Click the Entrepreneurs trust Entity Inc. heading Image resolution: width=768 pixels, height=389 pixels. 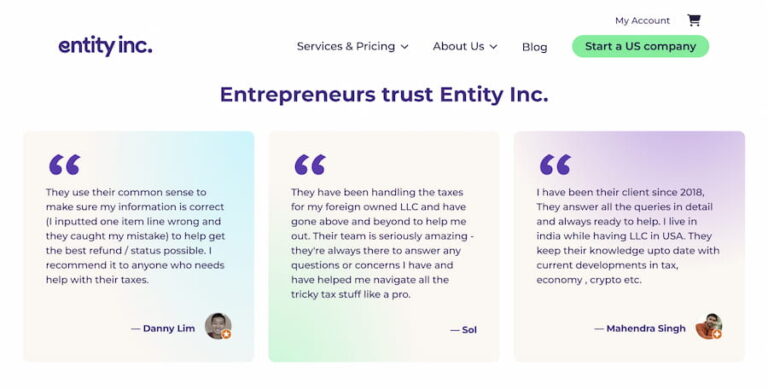pos(384,94)
